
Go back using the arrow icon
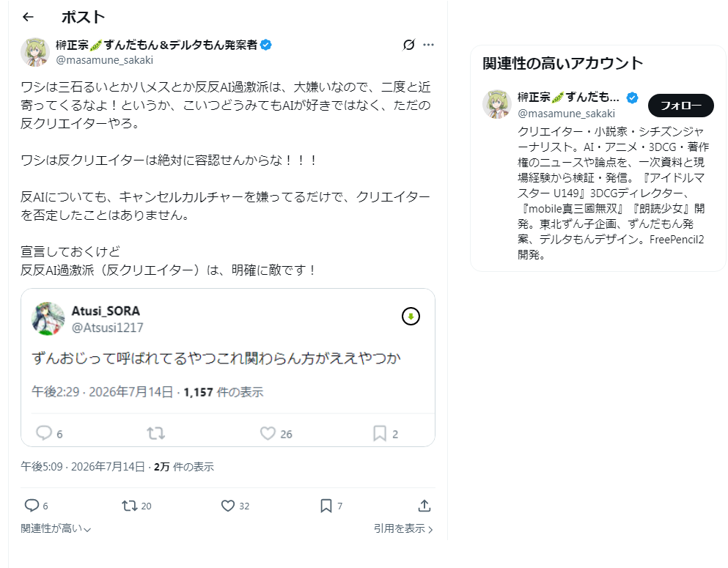tap(29, 17)
